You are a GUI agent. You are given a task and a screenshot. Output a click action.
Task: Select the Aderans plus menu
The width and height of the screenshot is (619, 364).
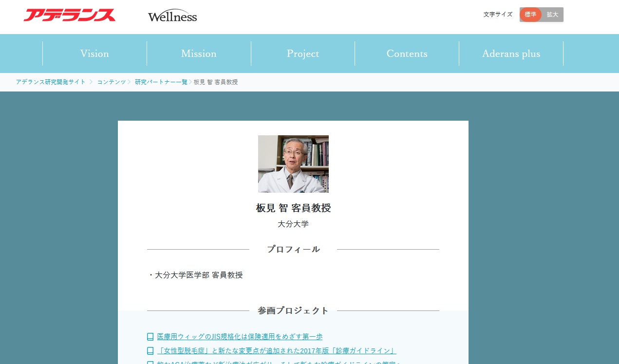(511, 54)
